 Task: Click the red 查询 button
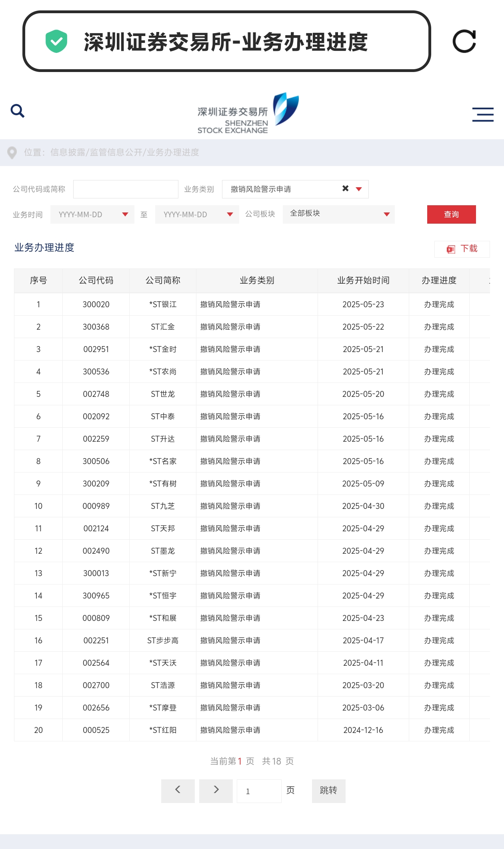(x=452, y=214)
